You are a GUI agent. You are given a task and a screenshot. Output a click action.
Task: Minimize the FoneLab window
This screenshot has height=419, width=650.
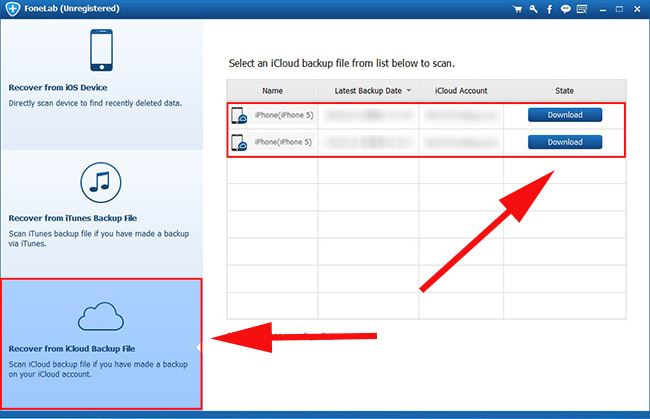pos(603,9)
